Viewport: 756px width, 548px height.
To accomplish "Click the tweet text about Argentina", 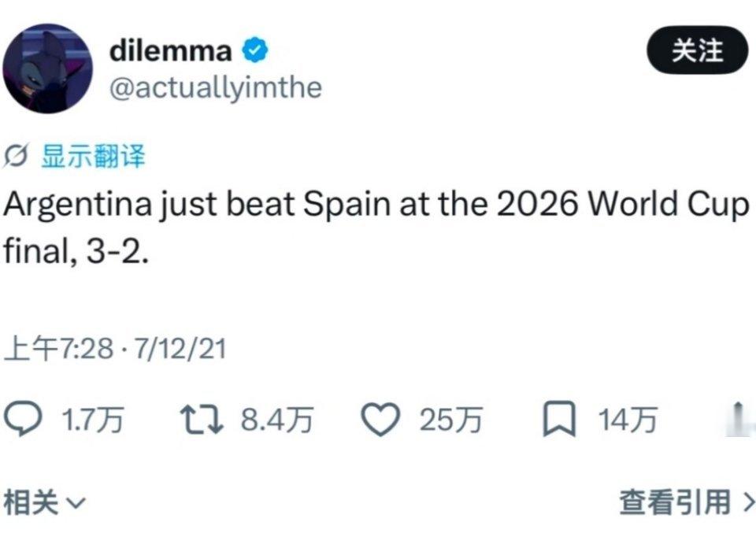I will tap(376, 228).
